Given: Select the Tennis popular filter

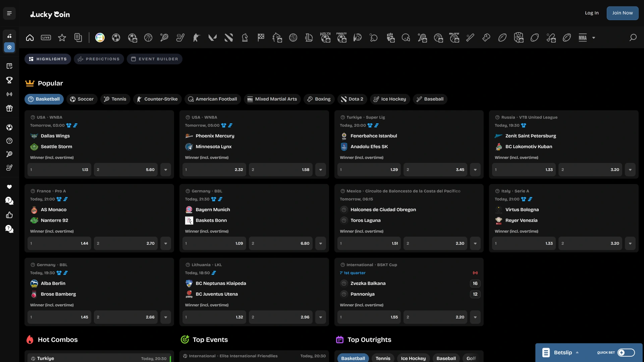Looking at the screenshot, I should click(115, 99).
